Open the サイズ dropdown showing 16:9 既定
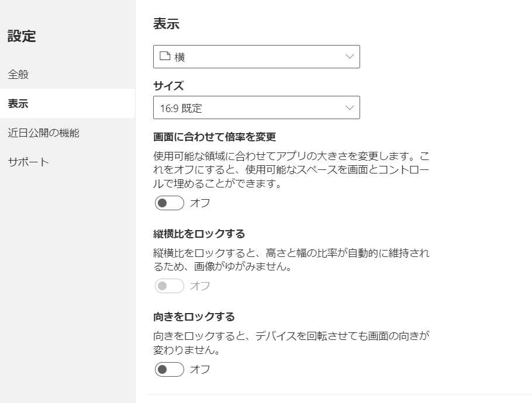This screenshot has width=532, height=403. (x=256, y=108)
